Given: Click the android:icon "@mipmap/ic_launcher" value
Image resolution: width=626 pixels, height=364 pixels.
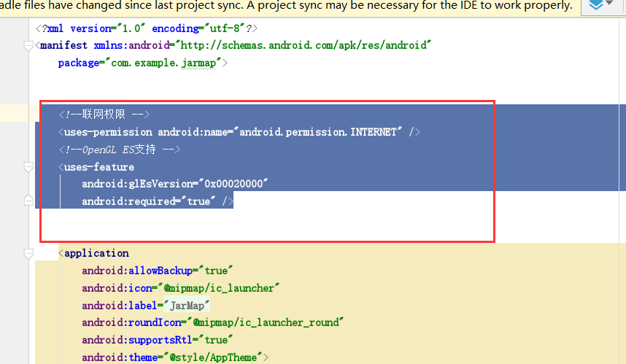Looking at the screenshot, I should [x=219, y=289].
